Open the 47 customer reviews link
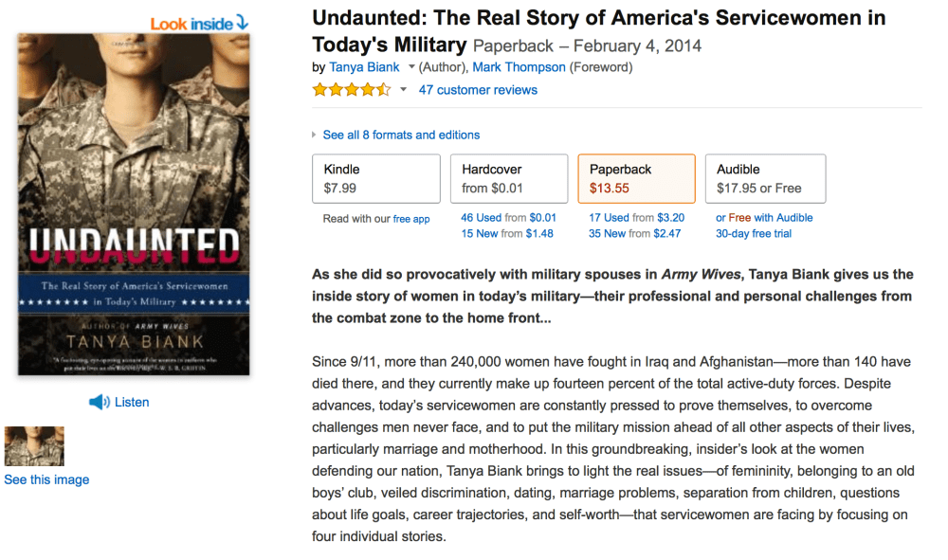Viewport: 948px width, 560px height. click(478, 90)
